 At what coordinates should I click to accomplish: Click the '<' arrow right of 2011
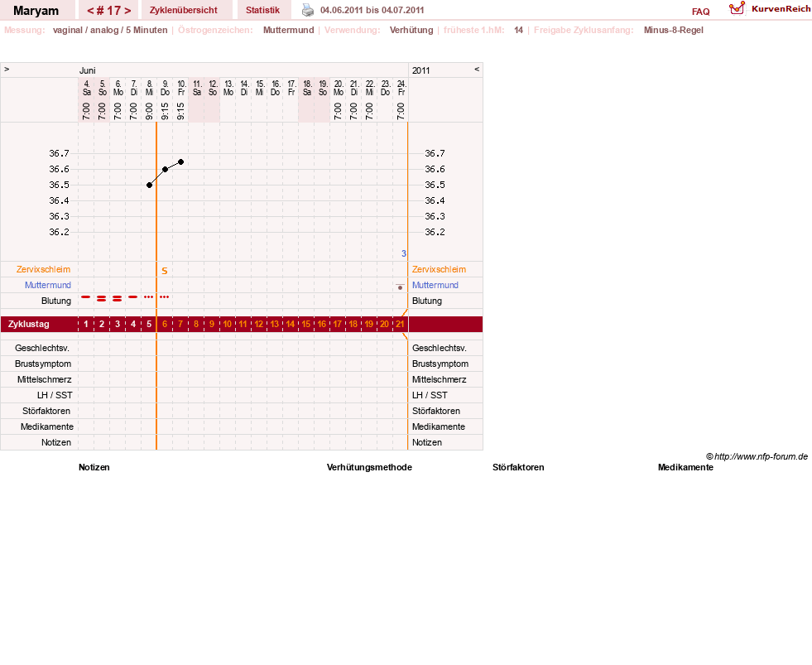477,69
